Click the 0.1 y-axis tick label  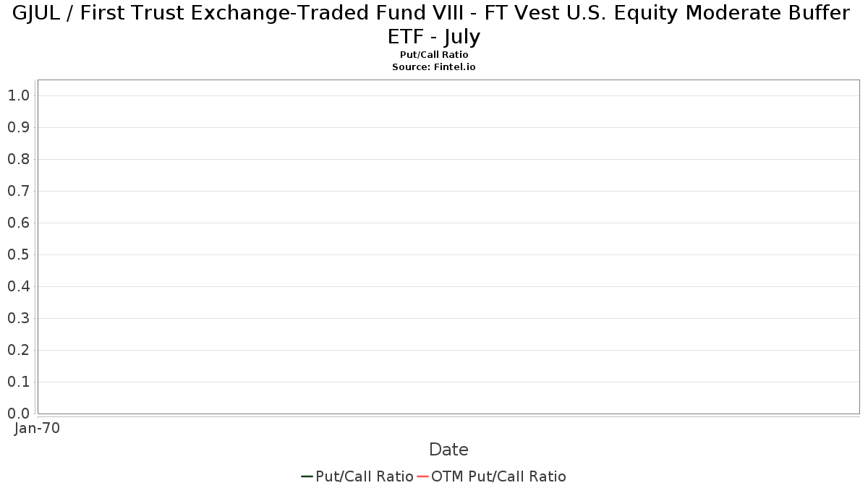(18, 382)
